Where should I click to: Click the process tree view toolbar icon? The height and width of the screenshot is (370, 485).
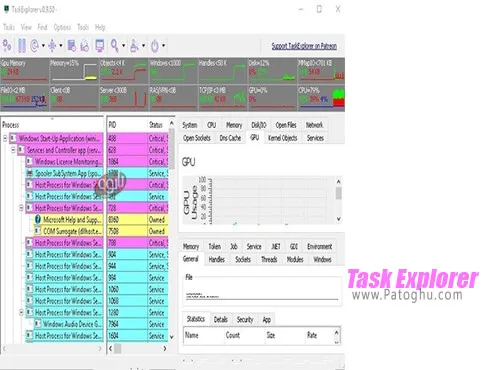(x=52, y=45)
